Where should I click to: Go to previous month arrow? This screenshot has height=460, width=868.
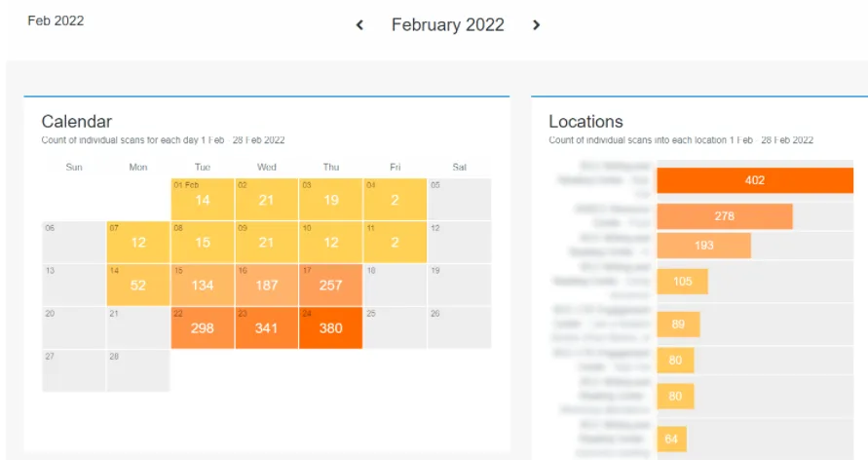359,25
